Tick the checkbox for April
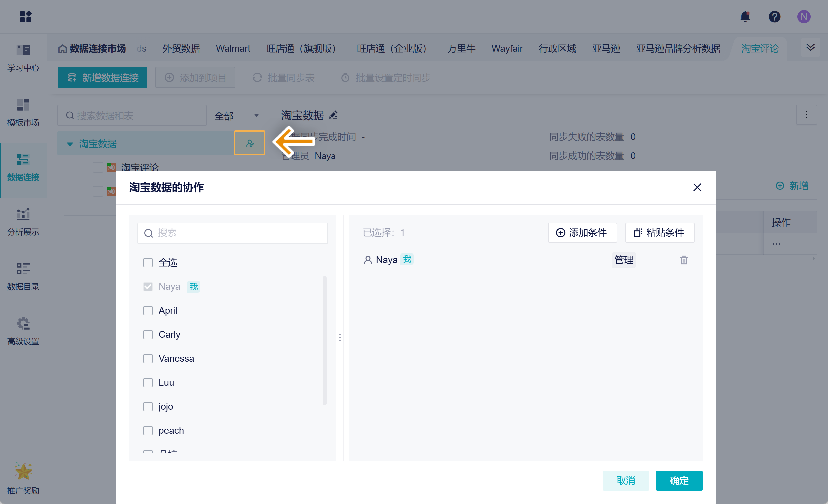 click(148, 310)
